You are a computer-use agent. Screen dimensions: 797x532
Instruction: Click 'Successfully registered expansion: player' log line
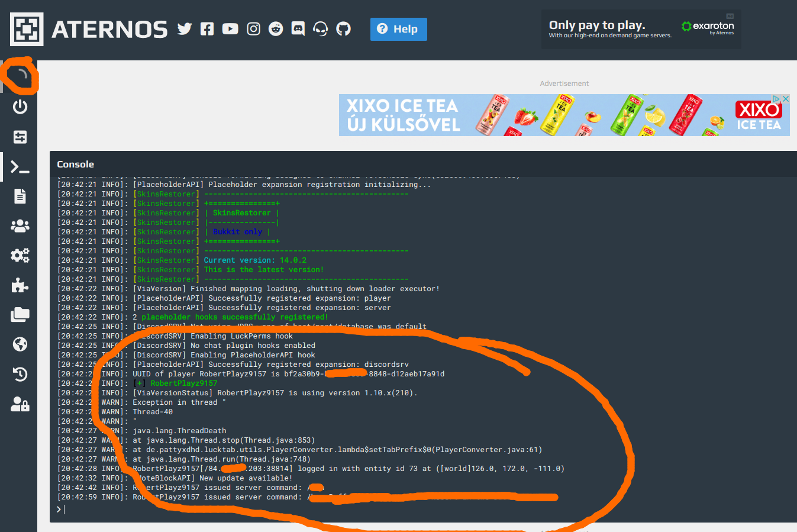coord(224,298)
